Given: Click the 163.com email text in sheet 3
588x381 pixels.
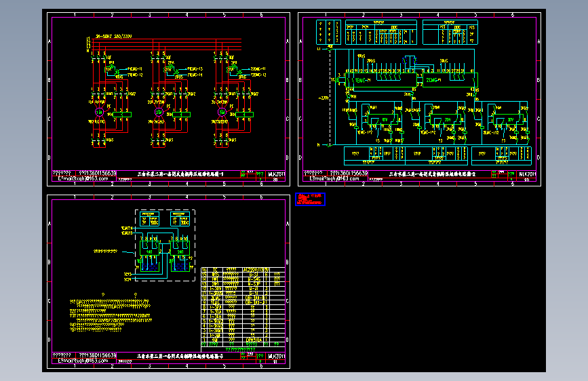Looking at the screenshot, I should click(83, 361).
